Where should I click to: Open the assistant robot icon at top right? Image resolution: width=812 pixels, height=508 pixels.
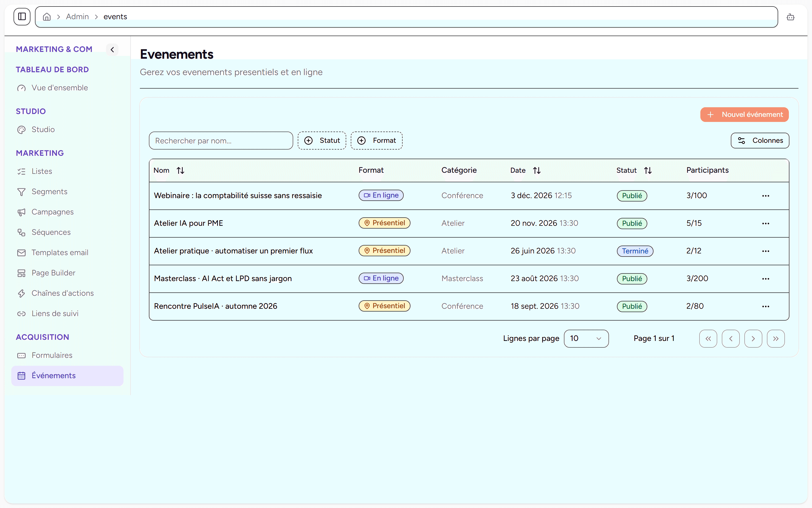[790, 17]
